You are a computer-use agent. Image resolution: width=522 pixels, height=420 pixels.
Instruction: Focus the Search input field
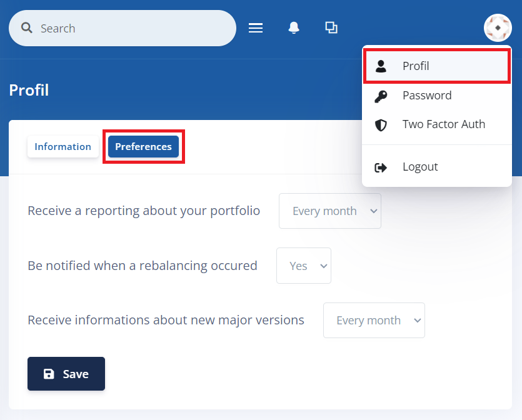click(131, 28)
